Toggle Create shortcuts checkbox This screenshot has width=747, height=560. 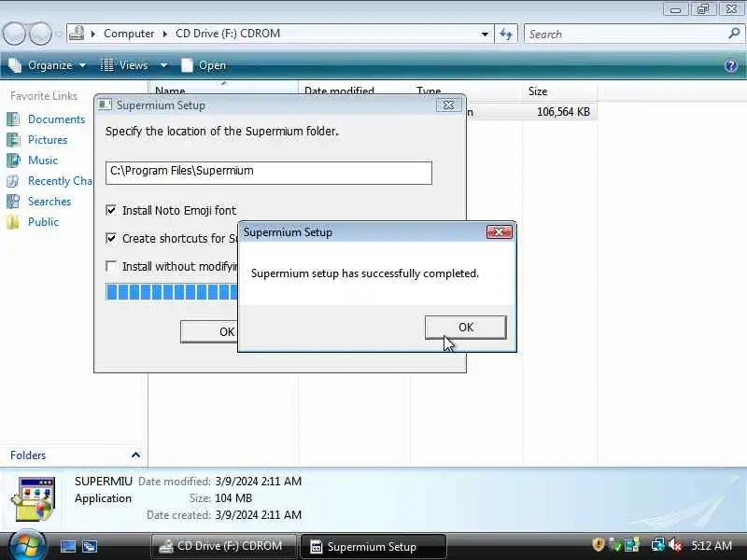(111, 238)
